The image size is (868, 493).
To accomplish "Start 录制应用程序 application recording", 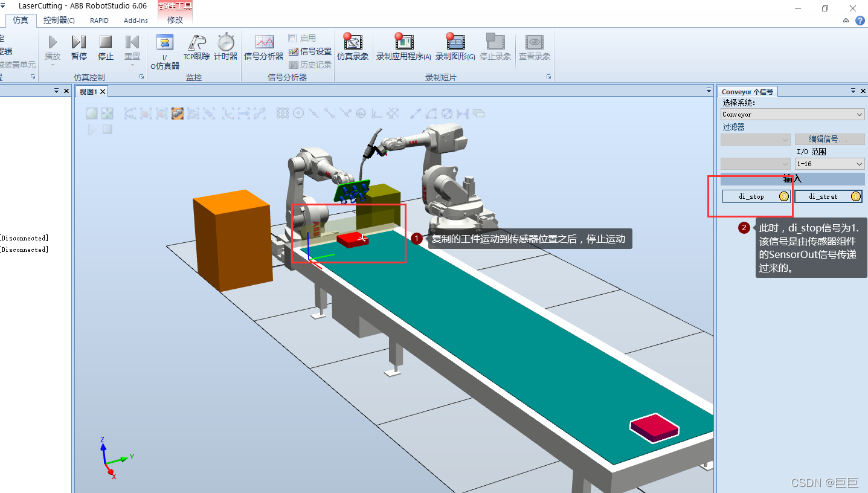I will pyautogui.click(x=403, y=47).
